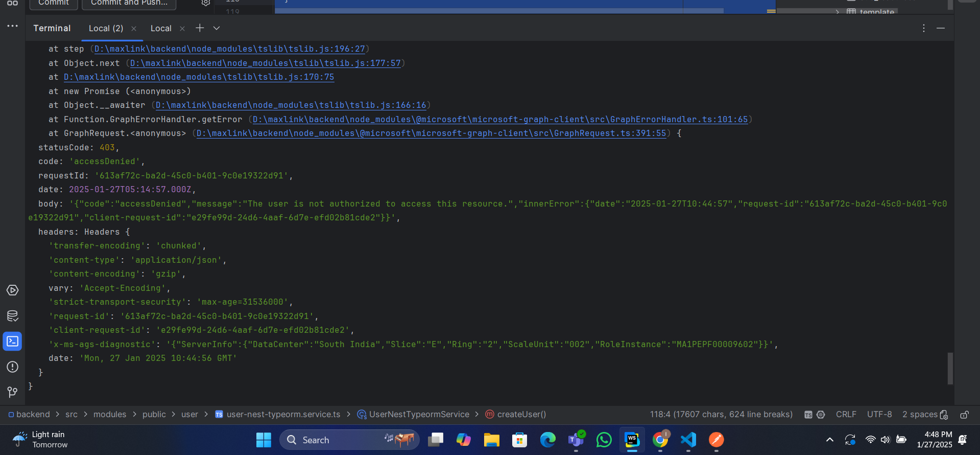
Task: Click the More tool windows ellipsis icon
Action: tap(13, 26)
